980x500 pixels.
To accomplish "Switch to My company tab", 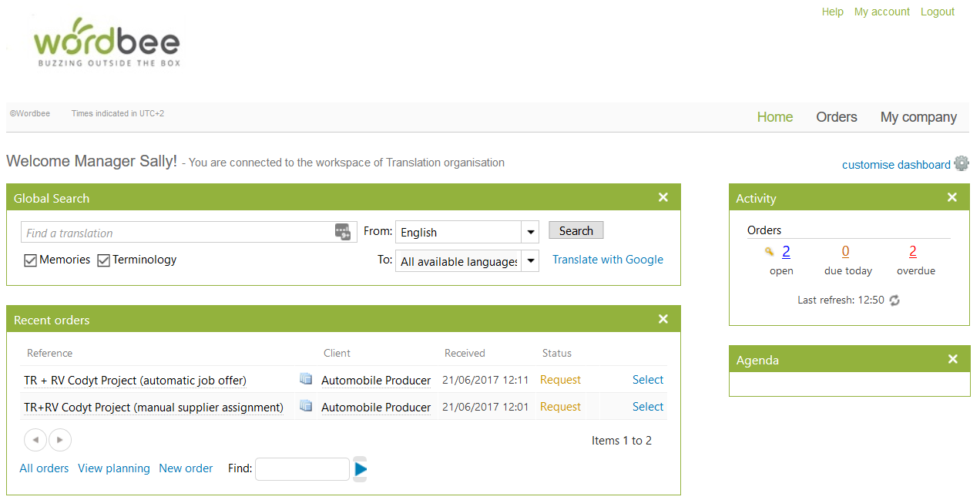I will pyautogui.click(x=918, y=117).
